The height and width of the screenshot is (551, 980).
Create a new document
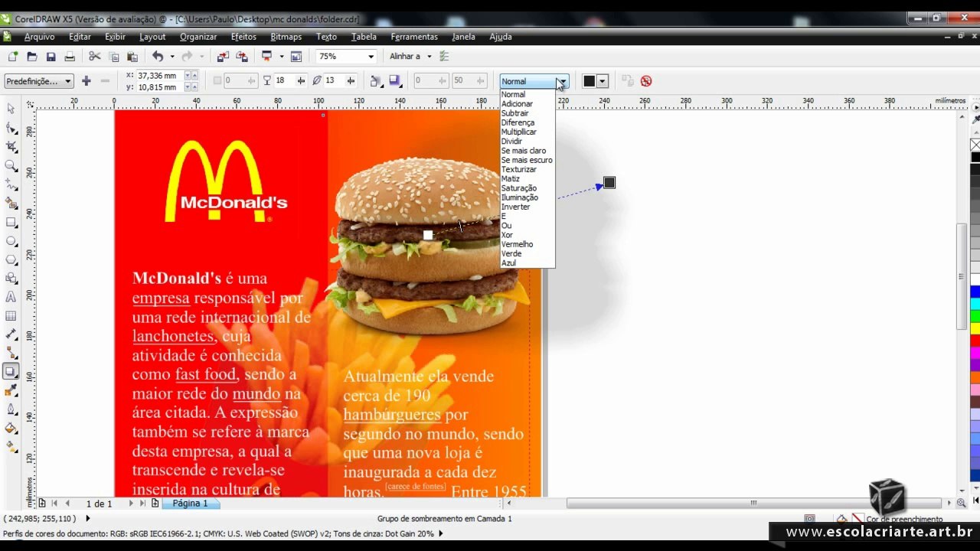(x=13, y=57)
